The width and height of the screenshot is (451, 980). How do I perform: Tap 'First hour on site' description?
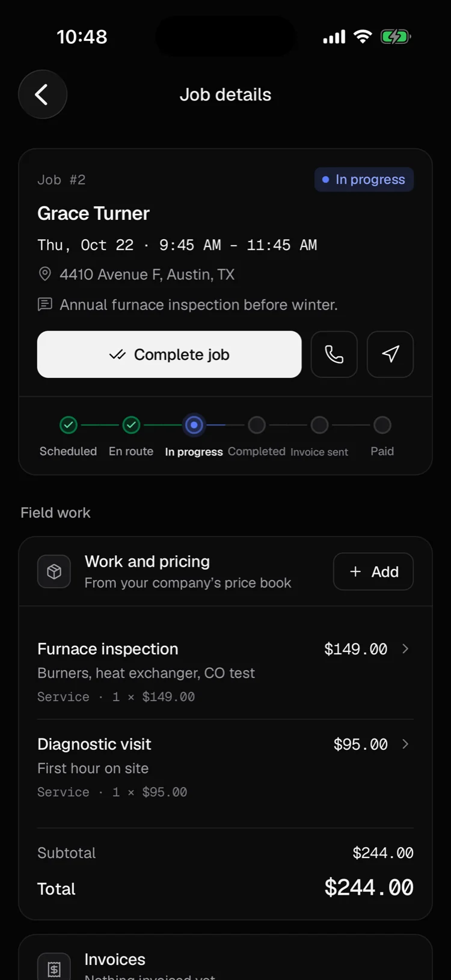click(x=93, y=768)
